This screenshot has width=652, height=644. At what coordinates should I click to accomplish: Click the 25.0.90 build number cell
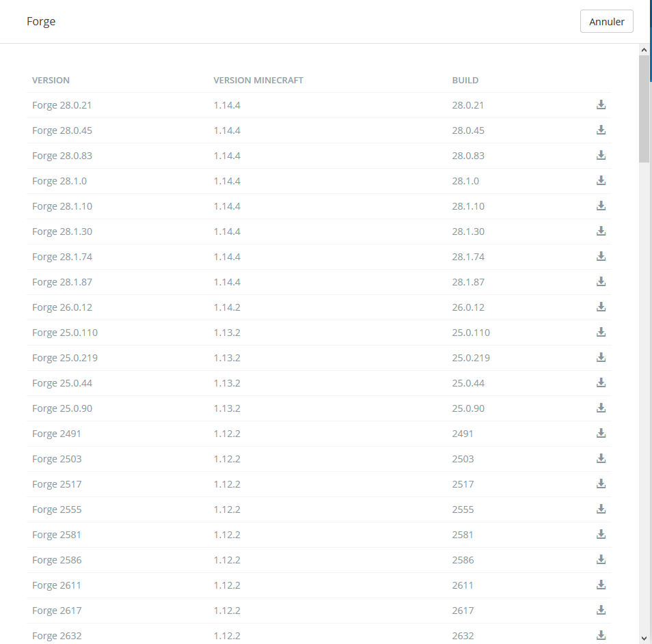point(468,408)
